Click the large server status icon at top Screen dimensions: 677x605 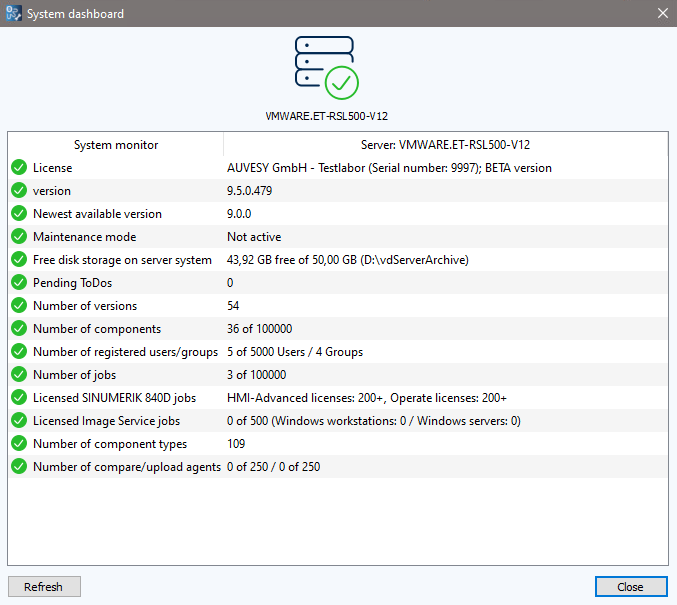(x=326, y=67)
